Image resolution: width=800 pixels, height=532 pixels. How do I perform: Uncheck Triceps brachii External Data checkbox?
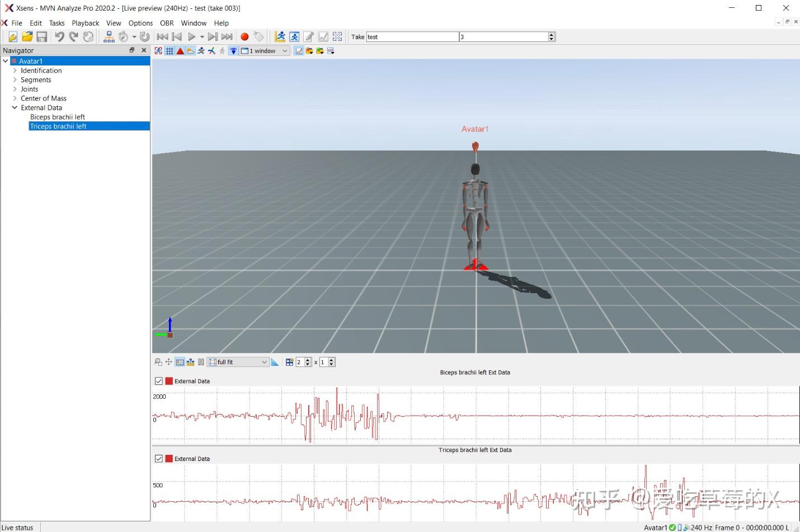(x=159, y=459)
